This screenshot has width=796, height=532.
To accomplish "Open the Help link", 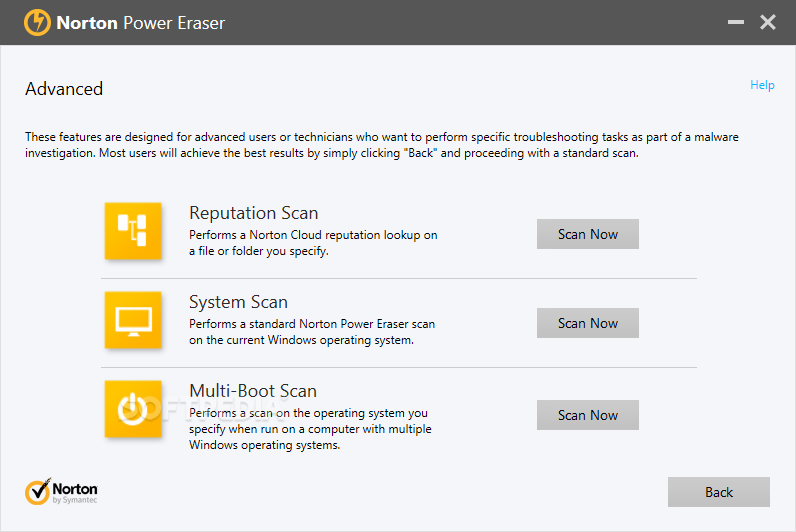I will tap(762, 85).
